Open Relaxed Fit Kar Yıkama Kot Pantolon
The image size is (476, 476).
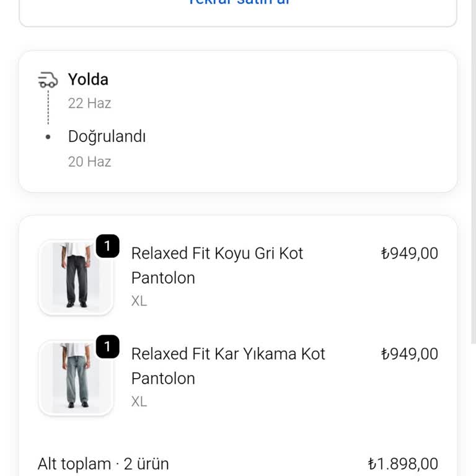tap(228, 366)
